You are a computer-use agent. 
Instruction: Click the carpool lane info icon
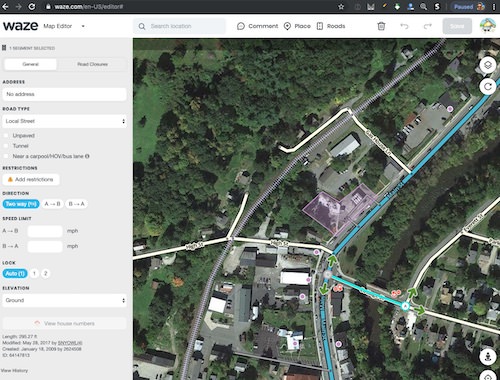click(x=87, y=156)
